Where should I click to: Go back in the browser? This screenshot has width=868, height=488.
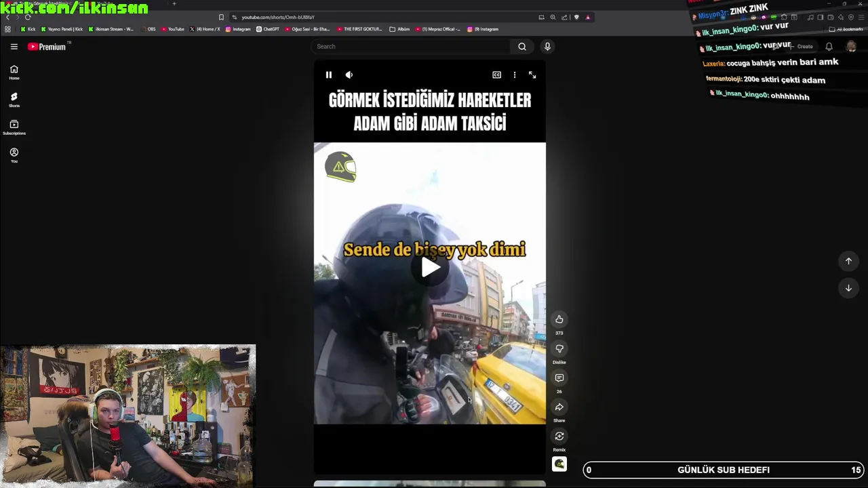(x=7, y=17)
